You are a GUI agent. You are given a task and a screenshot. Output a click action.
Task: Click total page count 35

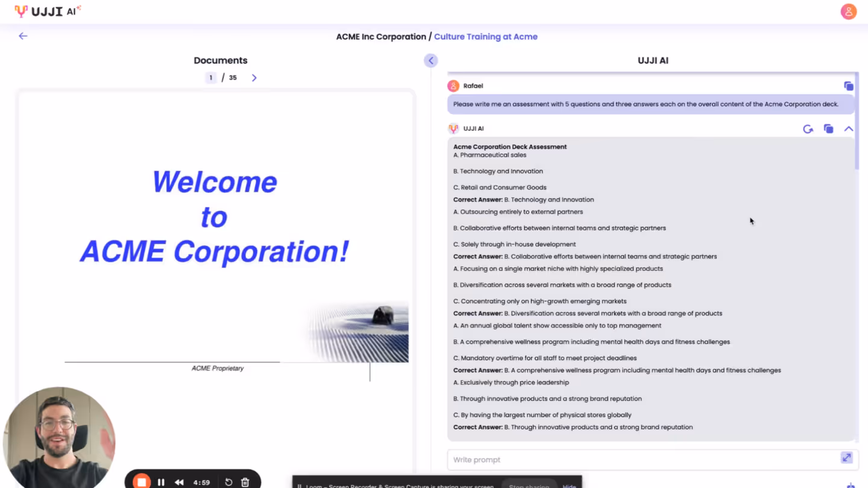click(x=233, y=78)
